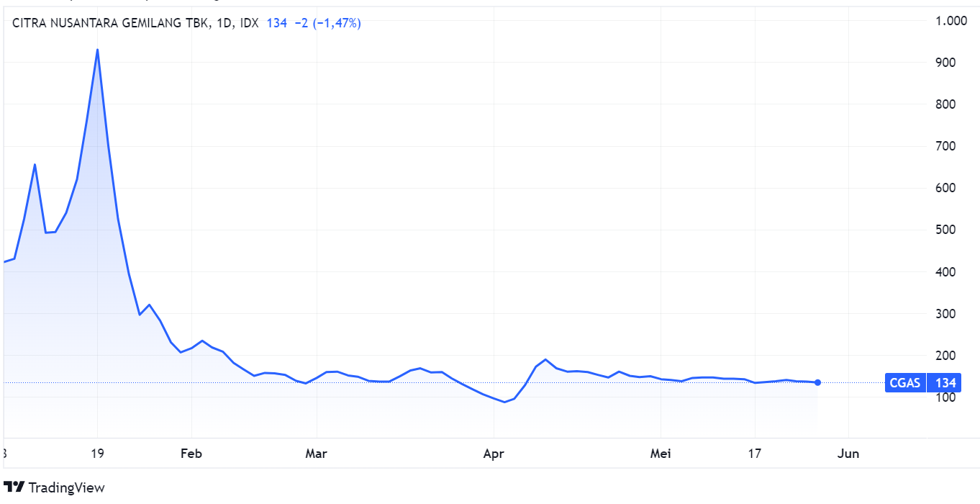This screenshot has height=504, width=980.
Task: Click the Mar label on the time axis
Action: 316,454
